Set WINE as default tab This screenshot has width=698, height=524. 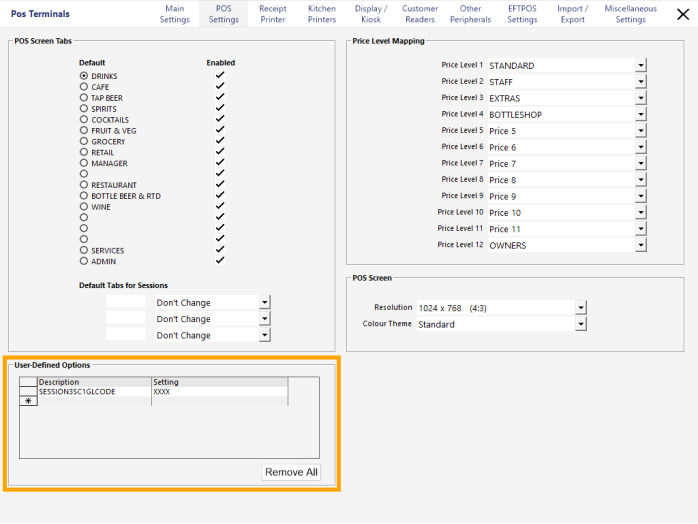[x=84, y=207]
